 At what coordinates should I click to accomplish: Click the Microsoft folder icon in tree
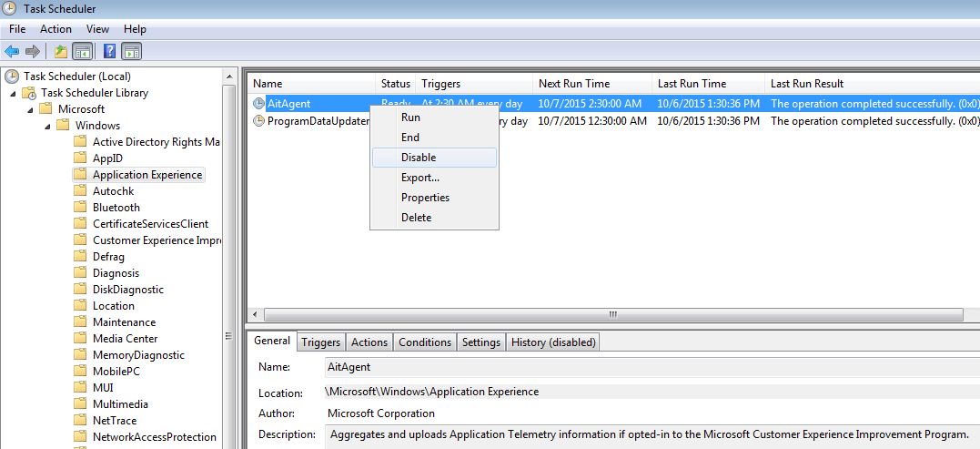click(x=45, y=108)
